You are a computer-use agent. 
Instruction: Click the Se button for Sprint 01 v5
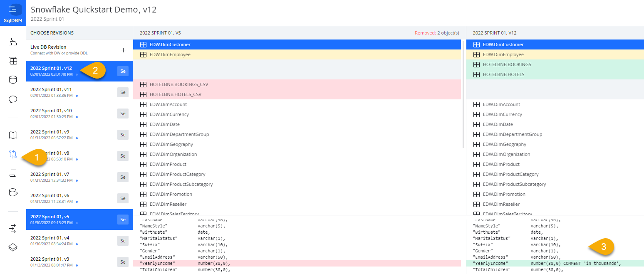122,219
